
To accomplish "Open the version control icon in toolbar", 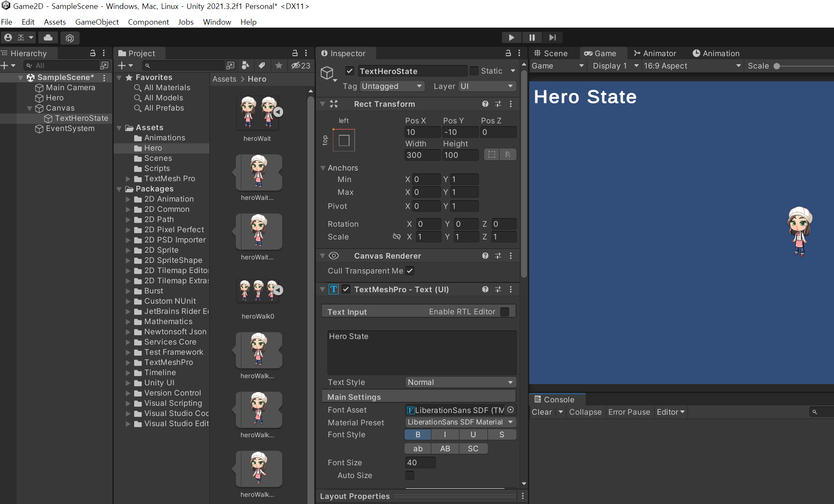I will pyautogui.click(x=70, y=38).
